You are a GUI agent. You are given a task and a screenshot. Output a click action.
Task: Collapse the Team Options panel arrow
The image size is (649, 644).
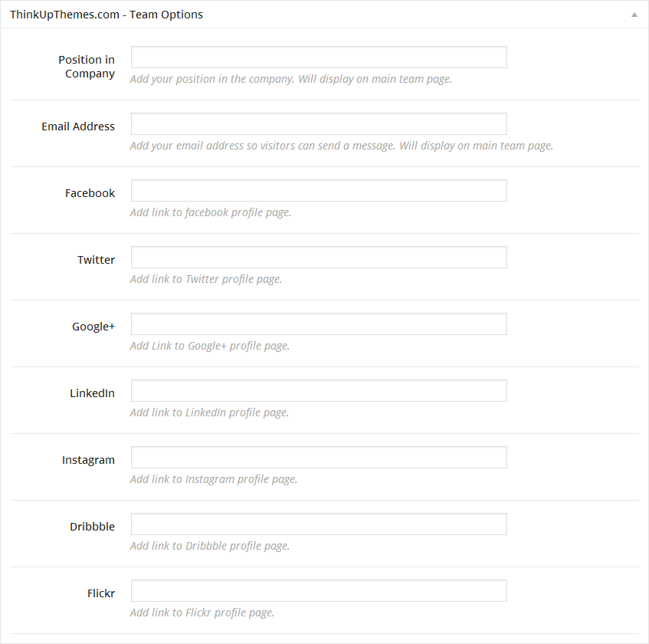click(634, 15)
